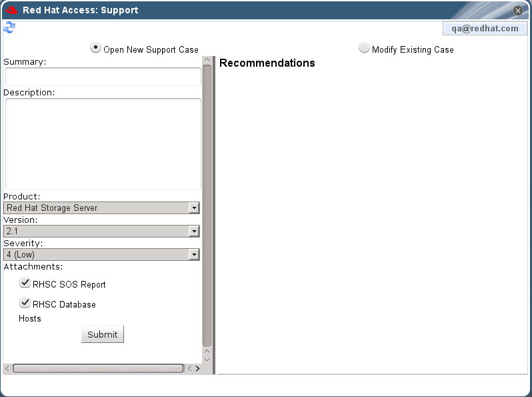
Task: Click the scroll down arrow of form panel
Action: (x=207, y=360)
